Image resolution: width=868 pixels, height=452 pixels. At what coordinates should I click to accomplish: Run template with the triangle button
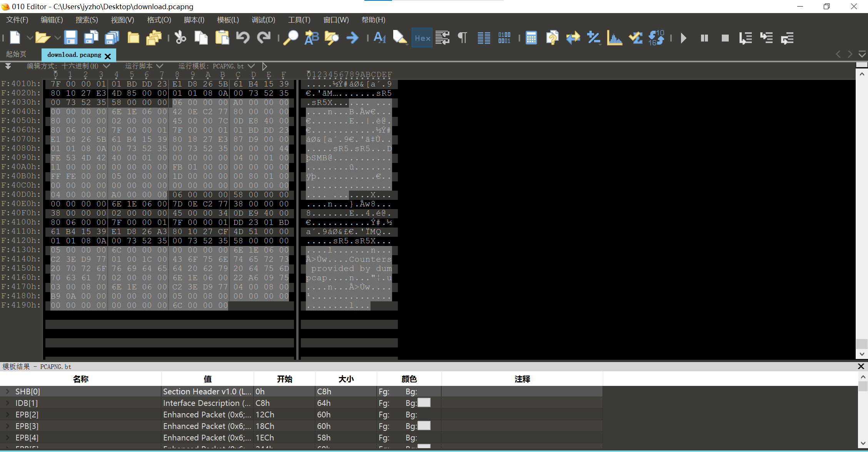click(264, 66)
